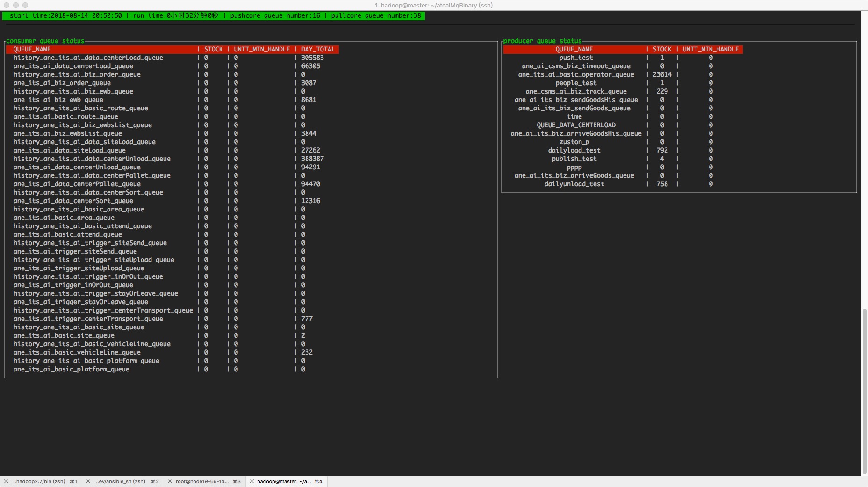The width and height of the screenshot is (868, 487).
Task: Click the consumer STOCK column header
Action: (214, 49)
